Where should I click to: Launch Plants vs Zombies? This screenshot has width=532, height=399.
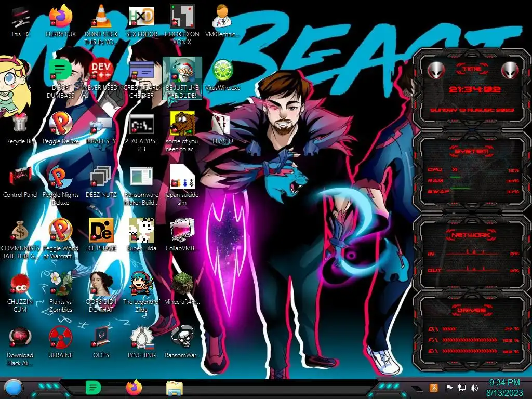(x=60, y=292)
